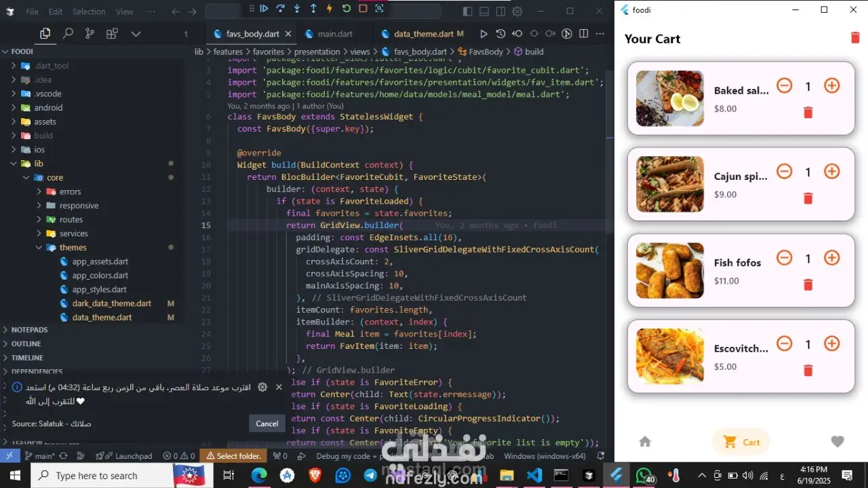This screenshot has width=868, height=488.
Task: Increase Baked salmon quantity
Action: tap(831, 86)
